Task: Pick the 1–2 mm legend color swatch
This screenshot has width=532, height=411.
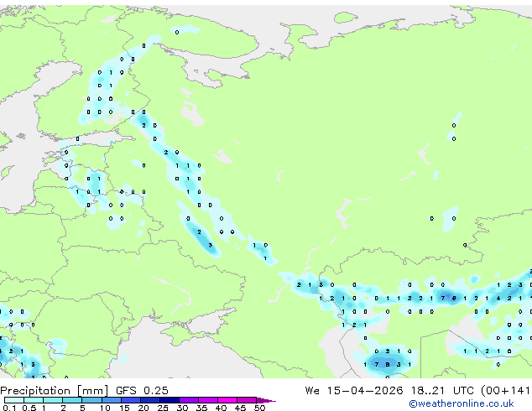Action: pyautogui.click(x=53, y=400)
